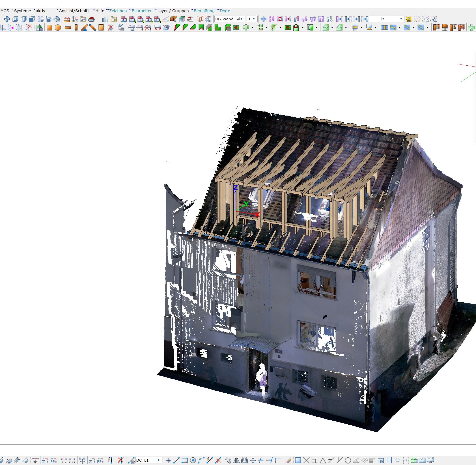Toggle the grid snap icon in bottom toolbar

(168, 460)
